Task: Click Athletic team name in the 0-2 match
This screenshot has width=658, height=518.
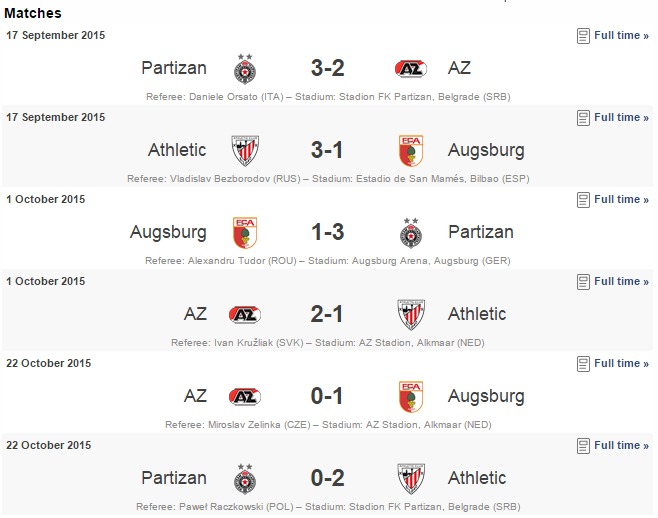Action: tap(477, 478)
